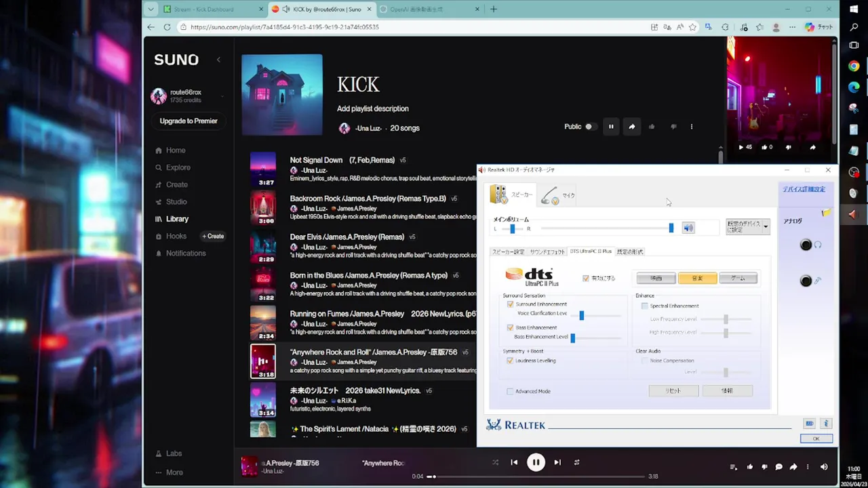Click Upgrade to Premier button
This screenshot has height=488, width=868.
189,121
